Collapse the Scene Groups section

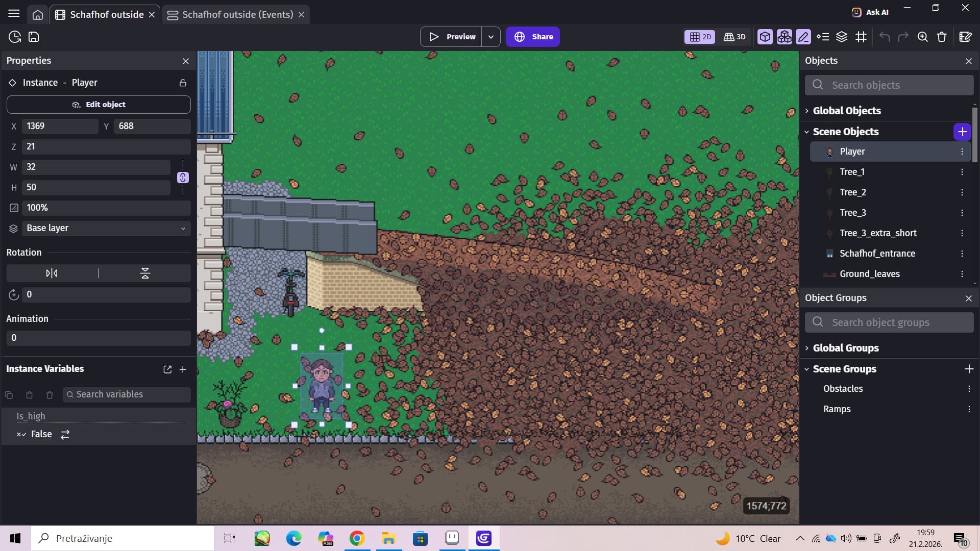point(844,369)
